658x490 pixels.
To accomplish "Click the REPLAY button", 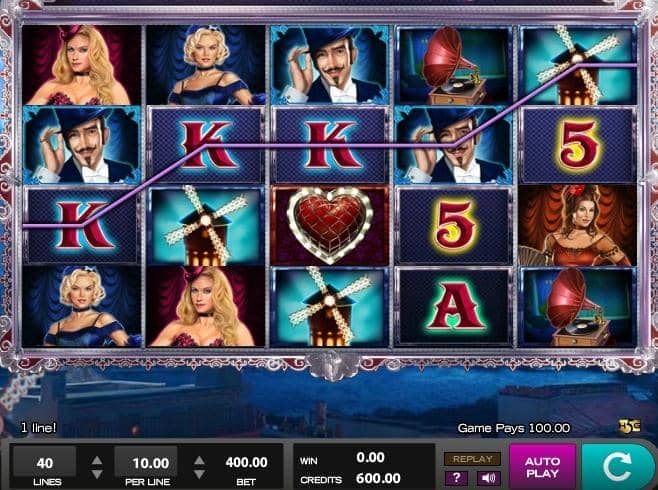I will pyautogui.click(x=472, y=459).
